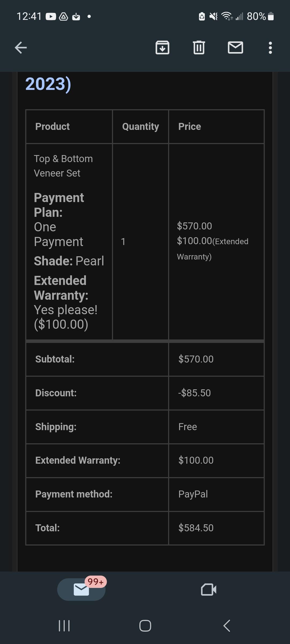Open the three-dot overflow menu
This screenshot has width=290, height=644.
pos(270,48)
